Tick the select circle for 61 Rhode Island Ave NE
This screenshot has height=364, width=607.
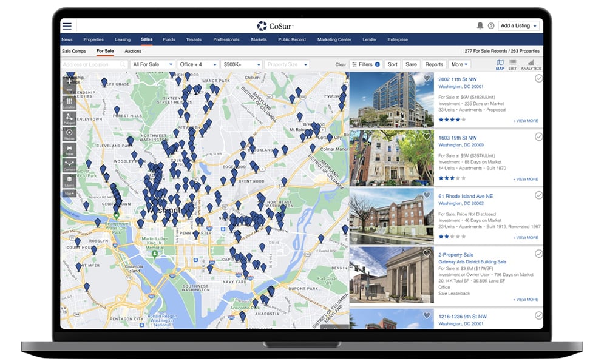click(x=538, y=195)
